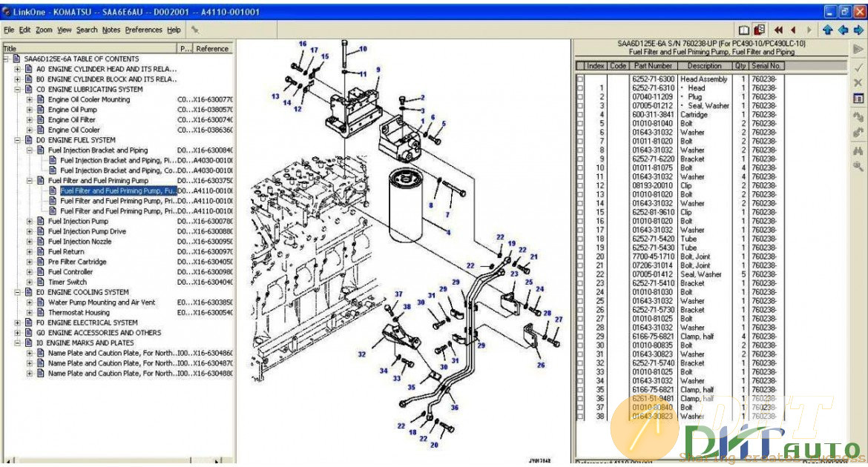This screenshot has height=467, width=868.
Task: Tick the checkbox for Head Assembly row
Action: tap(580, 79)
